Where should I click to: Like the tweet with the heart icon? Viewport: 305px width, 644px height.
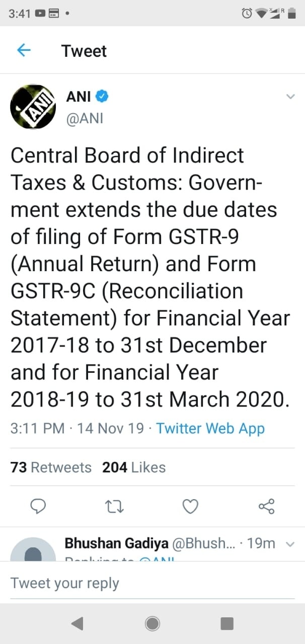190,507
